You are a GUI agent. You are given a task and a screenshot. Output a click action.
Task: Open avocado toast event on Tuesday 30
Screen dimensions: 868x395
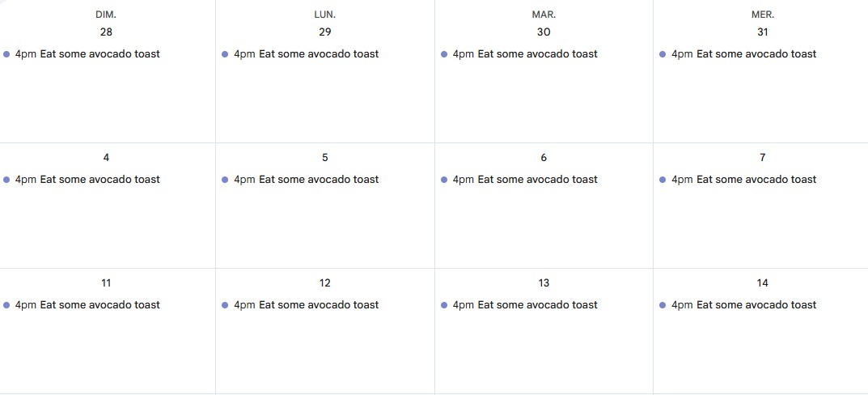click(524, 54)
